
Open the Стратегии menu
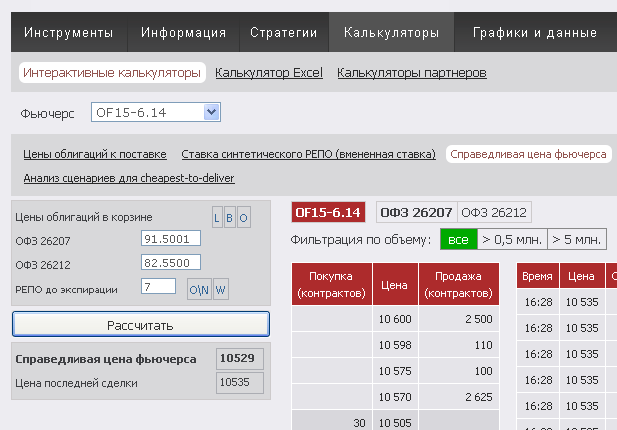tap(284, 32)
